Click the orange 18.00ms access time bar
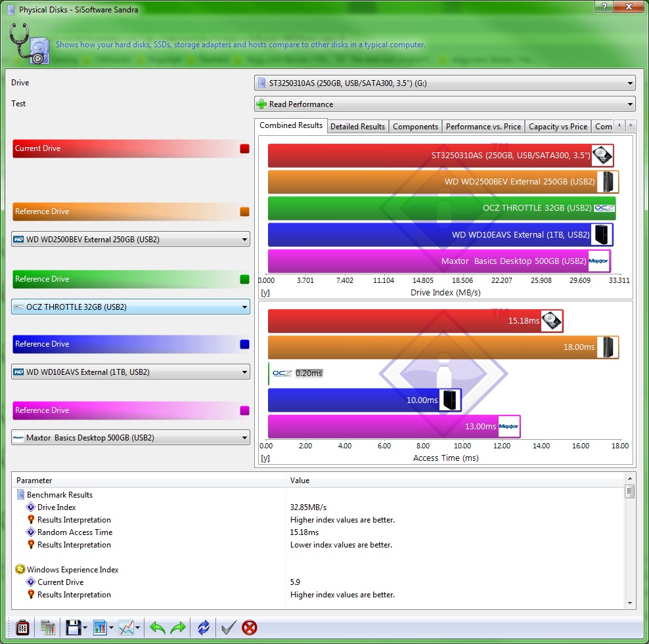This screenshot has height=644, width=649. tap(443, 347)
